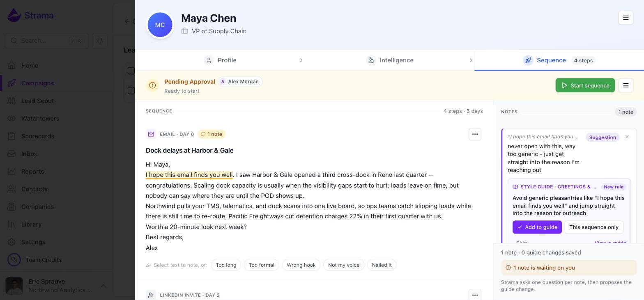Click the Lead Scout sidebar icon
The image size is (644, 300).
click(x=12, y=101)
